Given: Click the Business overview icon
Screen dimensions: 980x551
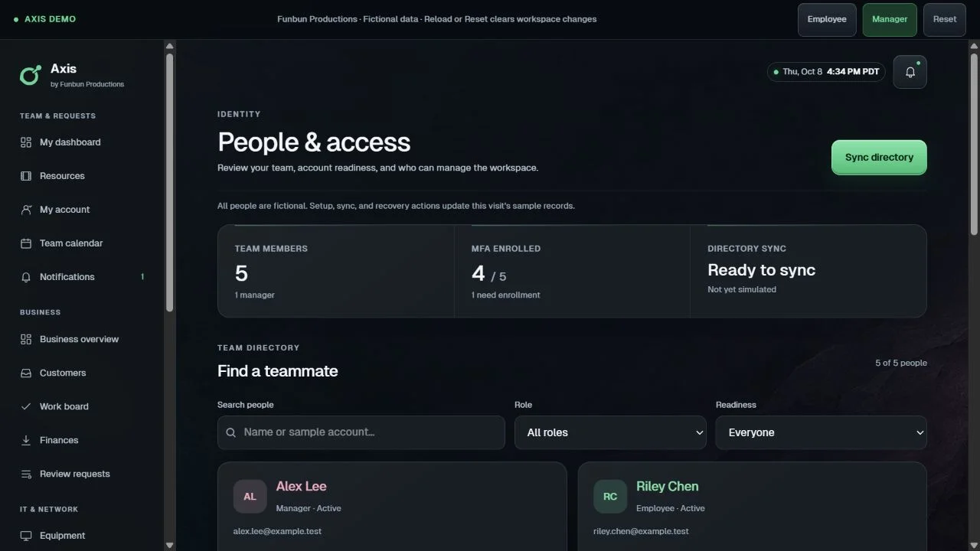Looking at the screenshot, I should [x=26, y=339].
